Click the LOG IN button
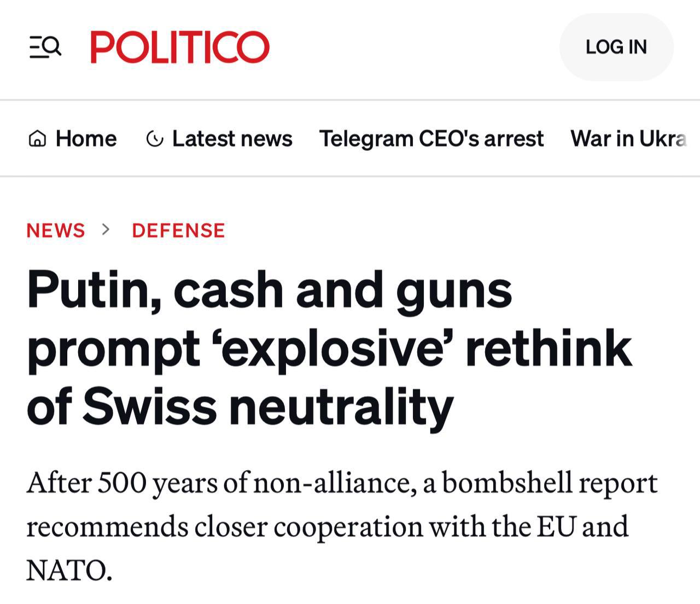The width and height of the screenshot is (700, 604). (616, 47)
